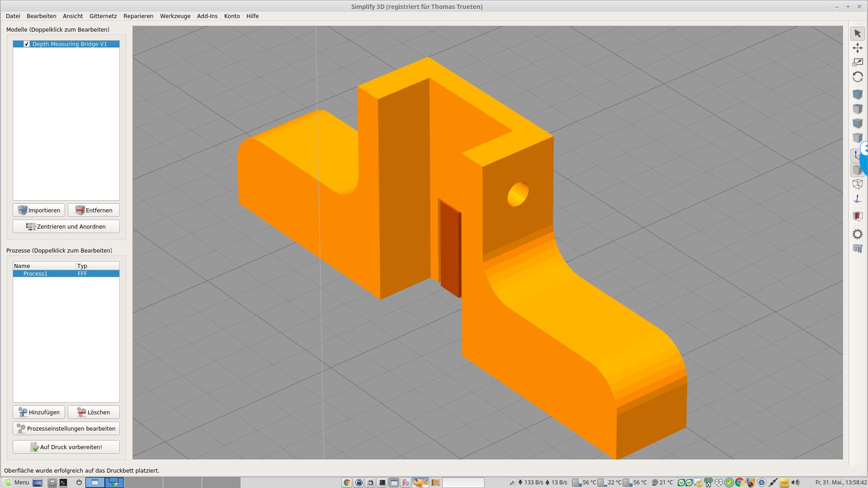
Task: Open the Gitternetz menu
Action: (x=103, y=16)
